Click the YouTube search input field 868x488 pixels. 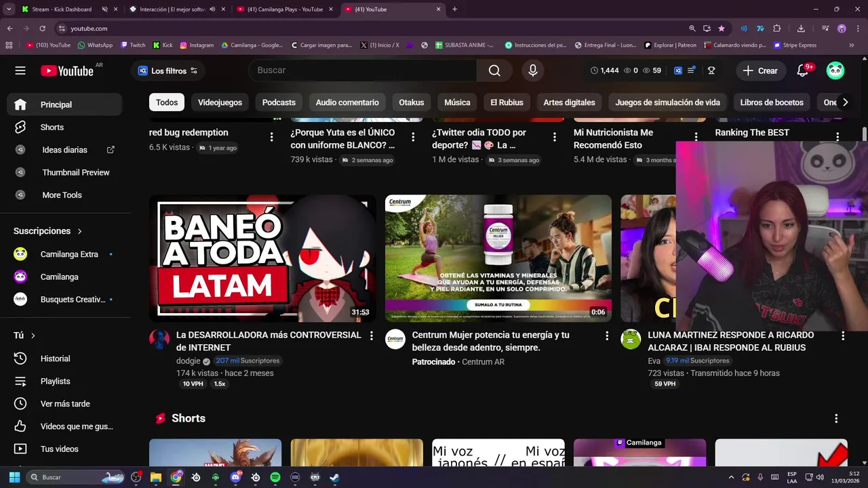363,70
